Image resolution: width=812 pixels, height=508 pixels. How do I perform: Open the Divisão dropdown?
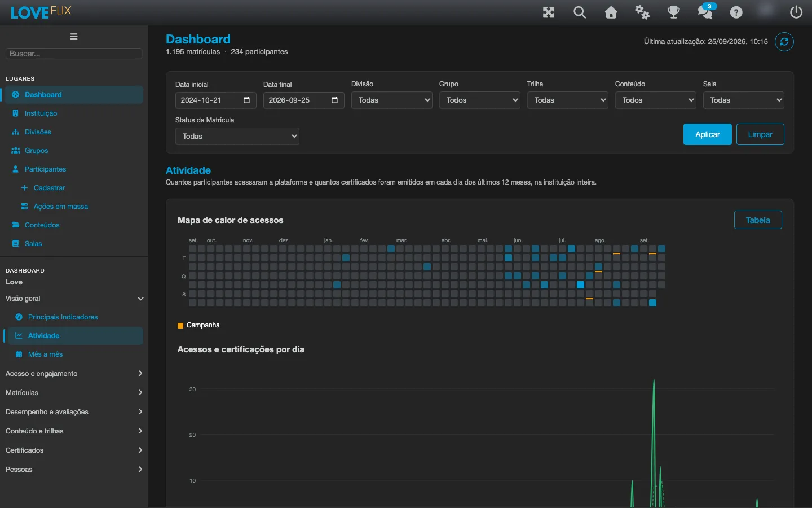392,100
